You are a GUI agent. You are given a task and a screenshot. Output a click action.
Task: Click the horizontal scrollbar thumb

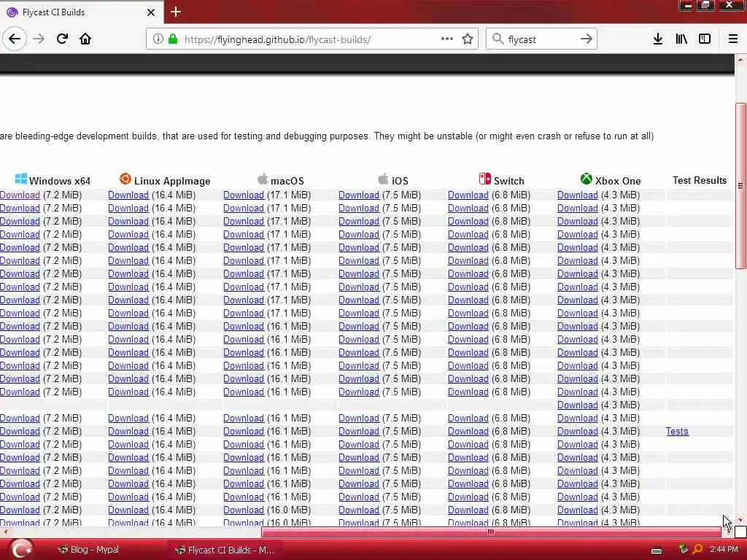[x=491, y=532]
